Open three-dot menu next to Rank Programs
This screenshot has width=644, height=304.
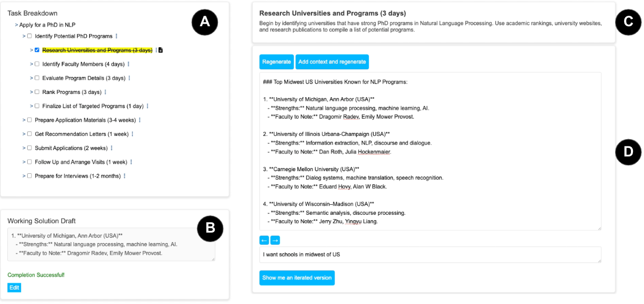[x=106, y=92]
